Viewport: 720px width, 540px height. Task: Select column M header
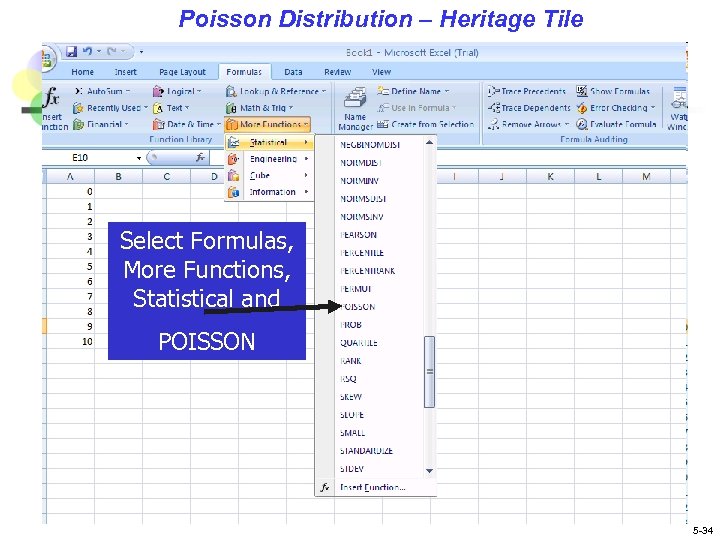point(646,176)
